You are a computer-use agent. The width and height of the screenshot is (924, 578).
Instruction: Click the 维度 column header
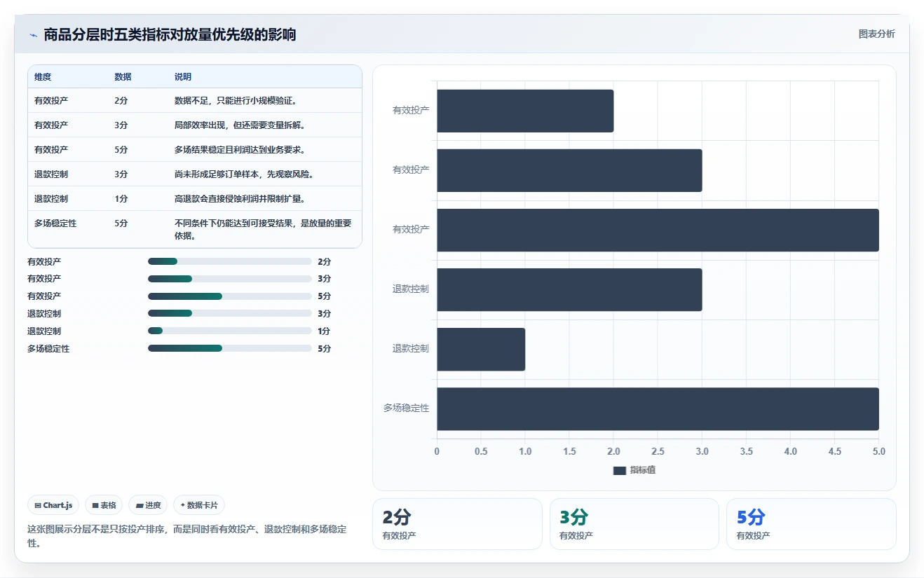(x=43, y=77)
